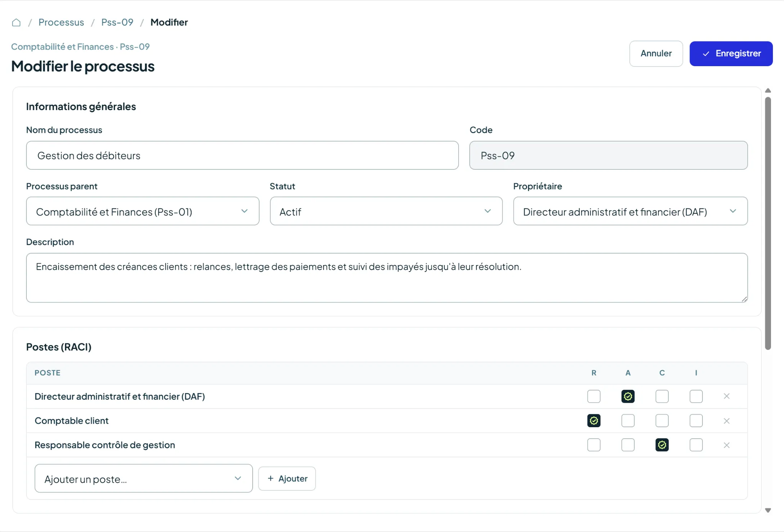Image resolution: width=784 pixels, height=532 pixels.
Task: Click the Code field Pss-09
Action: pos(608,155)
